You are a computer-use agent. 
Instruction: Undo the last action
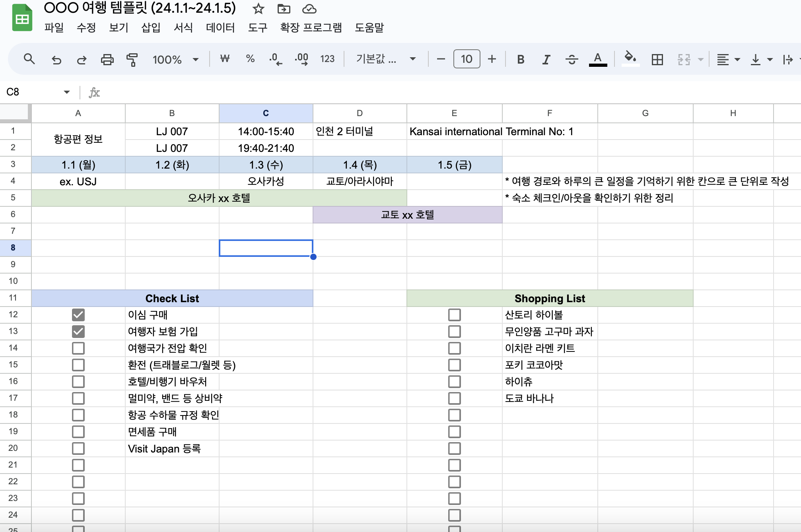(x=56, y=60)
